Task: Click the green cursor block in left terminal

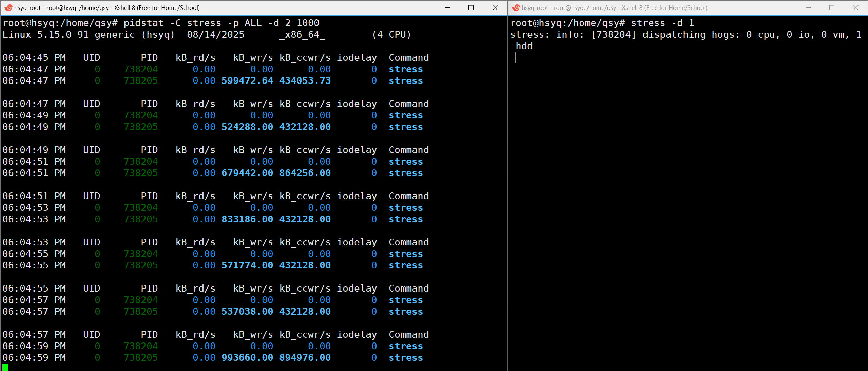Action: point(5,367)
